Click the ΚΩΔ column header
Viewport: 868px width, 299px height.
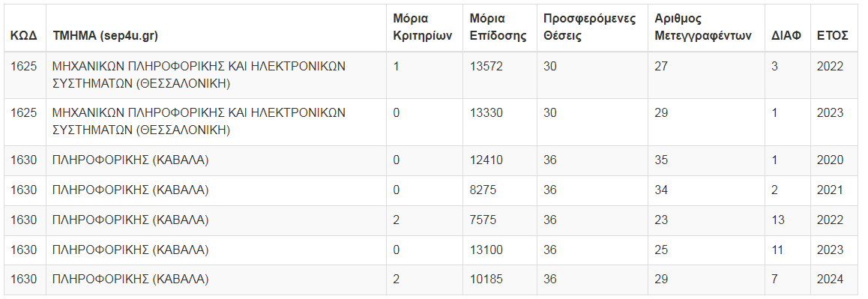click(x=24, y=35)
